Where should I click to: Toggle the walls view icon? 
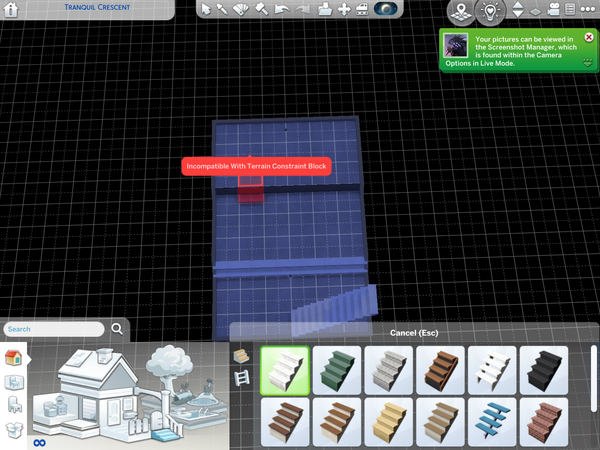click(535, 11)
